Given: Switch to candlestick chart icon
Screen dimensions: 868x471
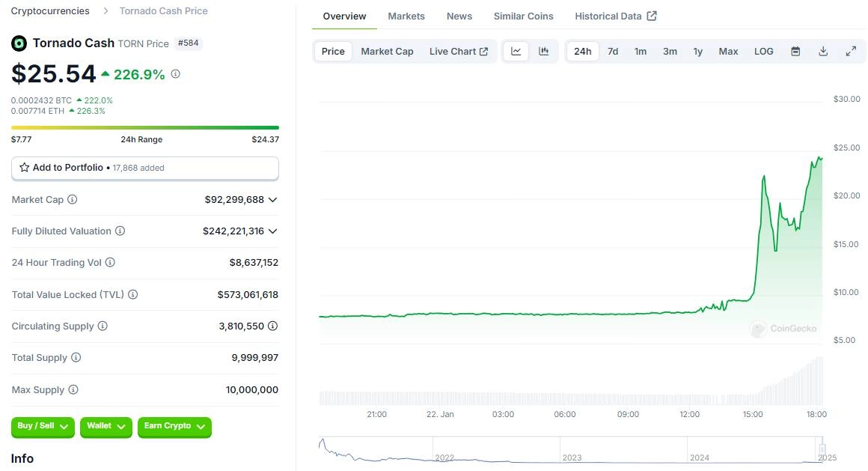Looking at the screenshot, I should [x=544, y=52].
